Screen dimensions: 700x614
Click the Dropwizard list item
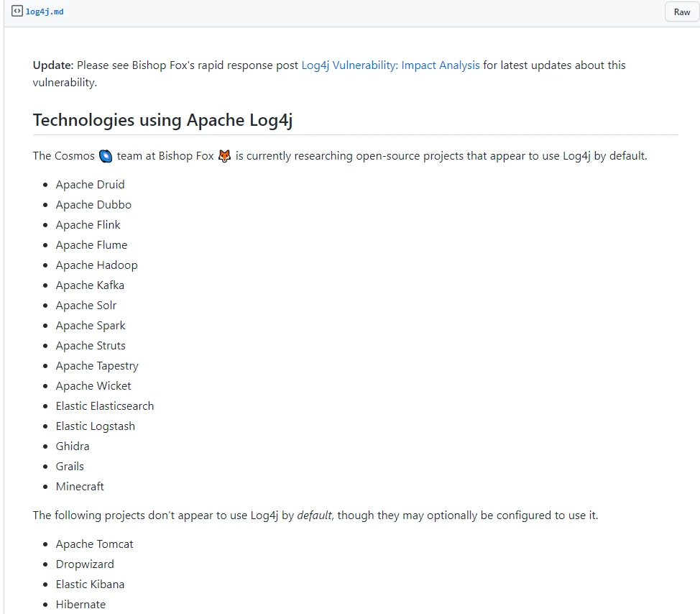pos(85,564)
